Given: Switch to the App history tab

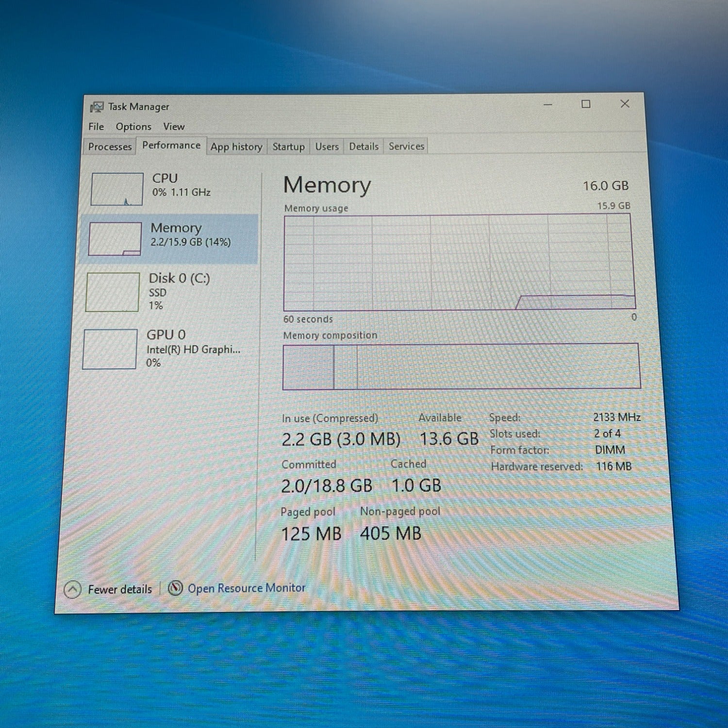Looking at the screenshot, I should click(x=236, y=147).
